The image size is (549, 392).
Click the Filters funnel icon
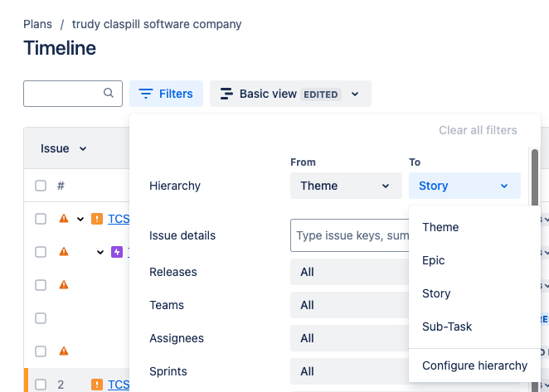[x=146, y=94]
